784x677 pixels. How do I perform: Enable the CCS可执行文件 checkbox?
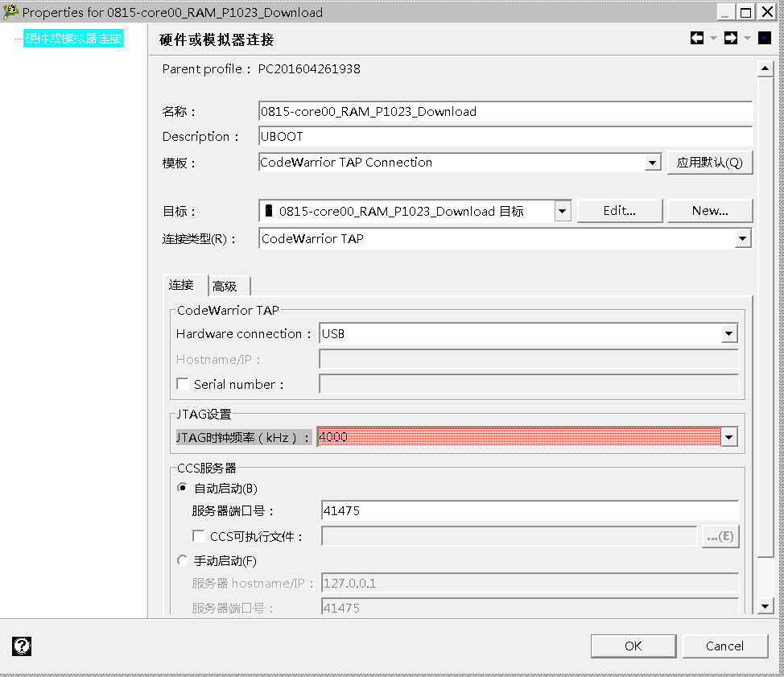(199, 536)
